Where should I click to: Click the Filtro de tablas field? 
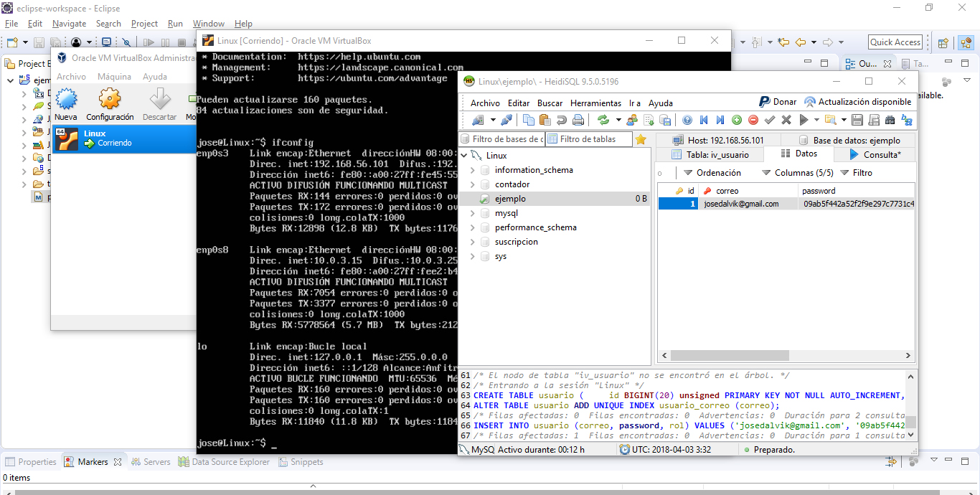tap(589, 139)
